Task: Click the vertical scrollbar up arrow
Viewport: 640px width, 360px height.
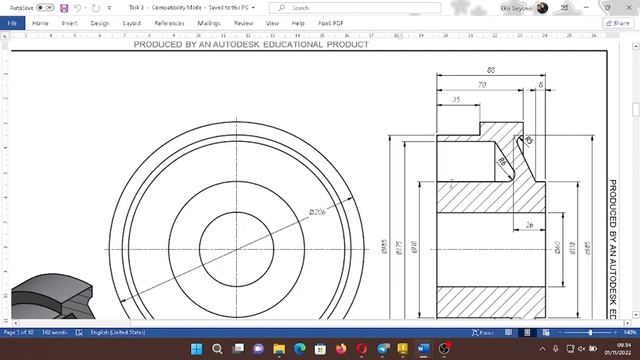Action: tap(636, 46)
